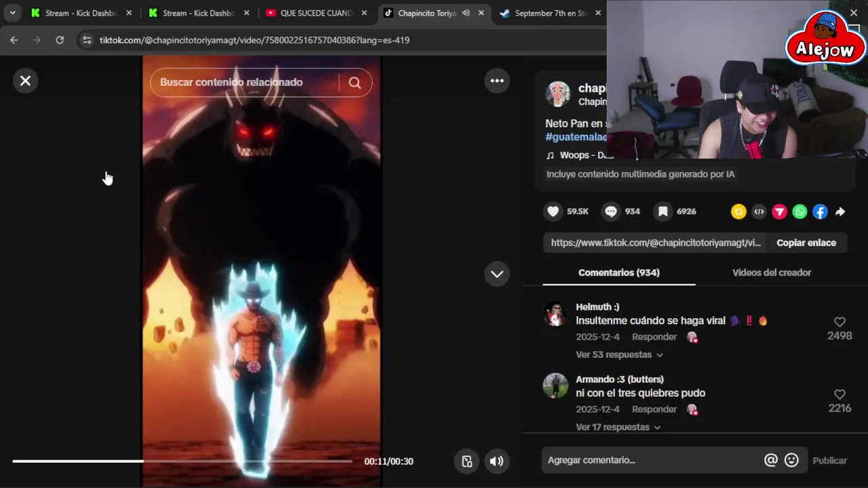This screenshot has width=868, height=488.
Task: Click Buscar contenido relacionado search field
Action: [x=245, y=83]
